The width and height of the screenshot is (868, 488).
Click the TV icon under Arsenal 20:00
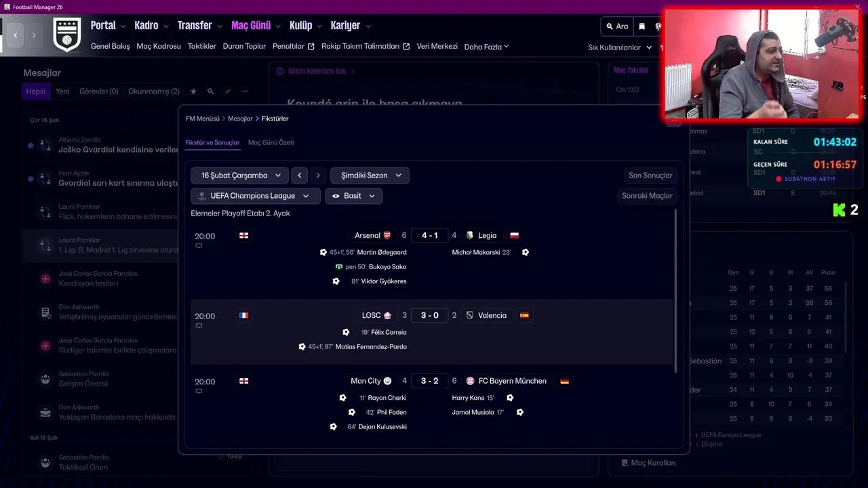[x=199, y=246]
